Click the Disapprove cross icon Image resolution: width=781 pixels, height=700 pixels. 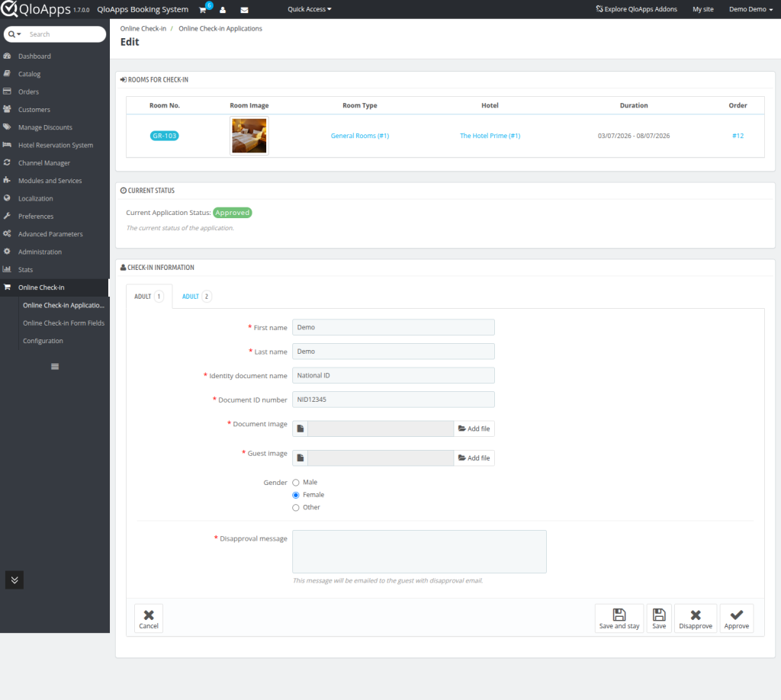tap(696, 615)
